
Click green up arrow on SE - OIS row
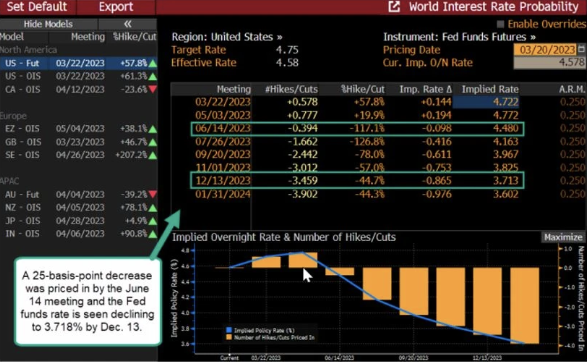click(153, 155)
